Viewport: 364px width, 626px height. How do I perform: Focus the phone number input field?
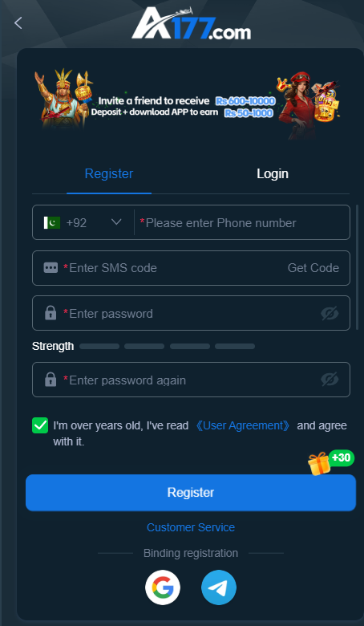click(242, 223)
